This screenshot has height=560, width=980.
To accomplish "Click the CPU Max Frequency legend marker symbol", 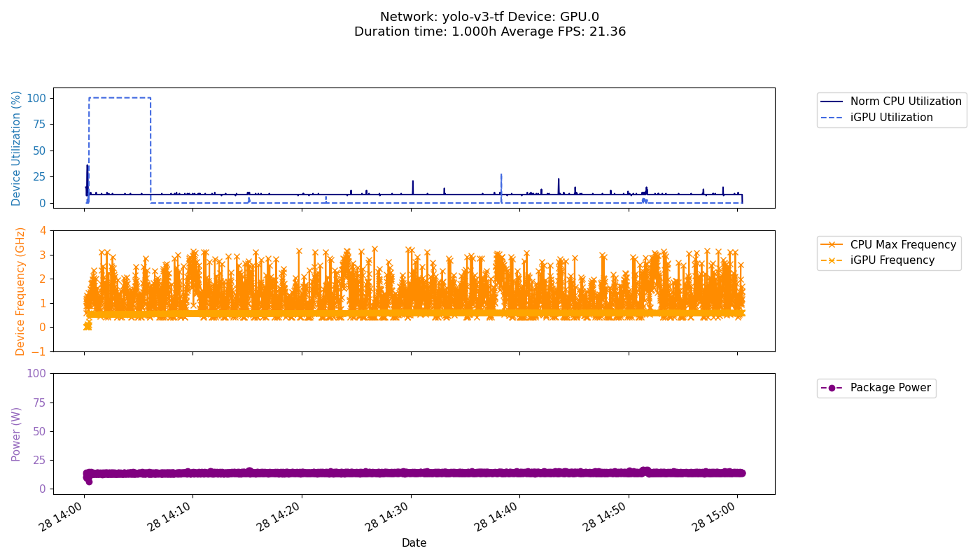I will [x=834, y=245].
